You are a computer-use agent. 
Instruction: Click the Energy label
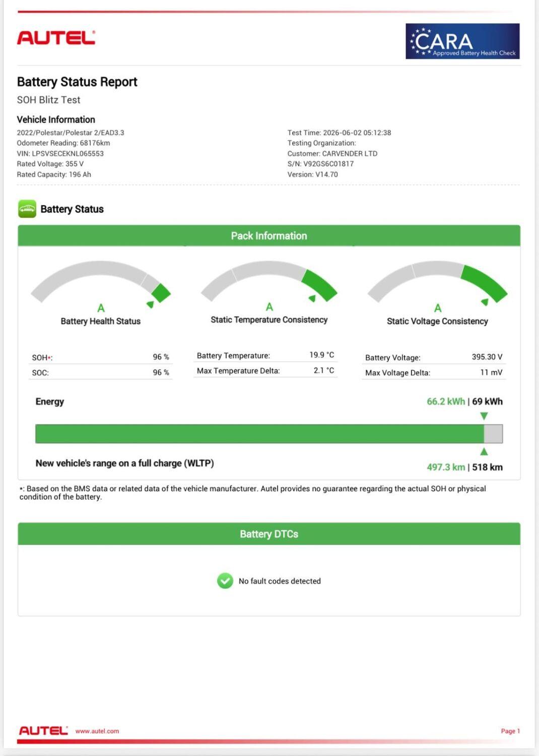50,402
